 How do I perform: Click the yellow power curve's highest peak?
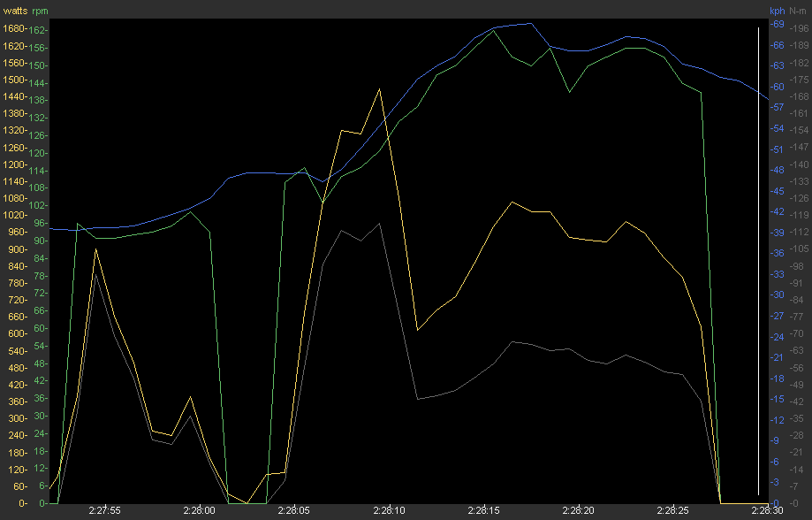point(380,89)
